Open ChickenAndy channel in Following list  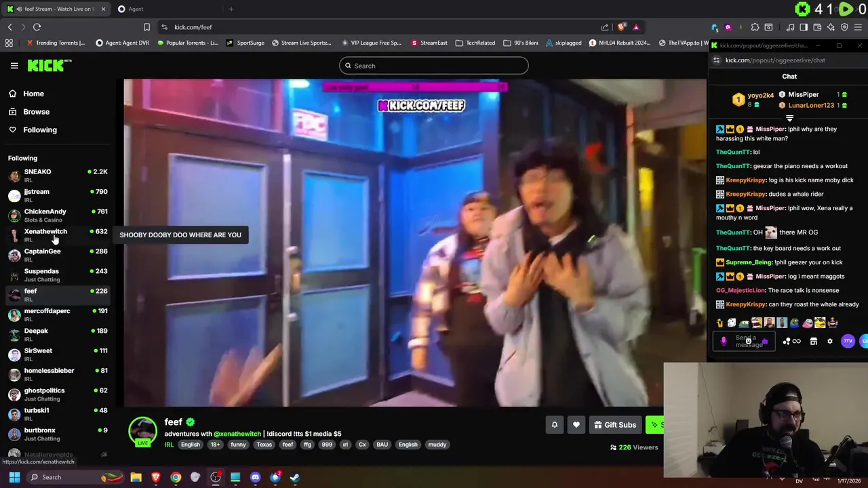click(x=58, y=216)
